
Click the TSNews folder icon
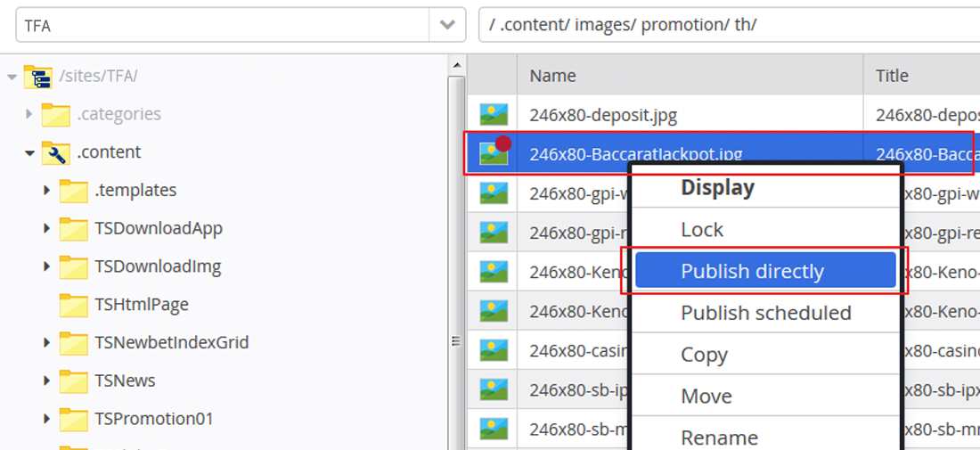(74, 380)
